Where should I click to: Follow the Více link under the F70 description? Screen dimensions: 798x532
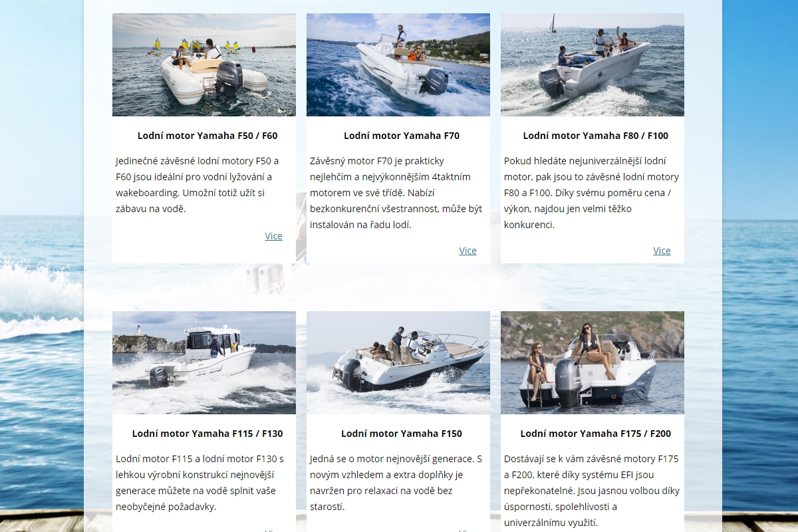click(x=467, y=251)
